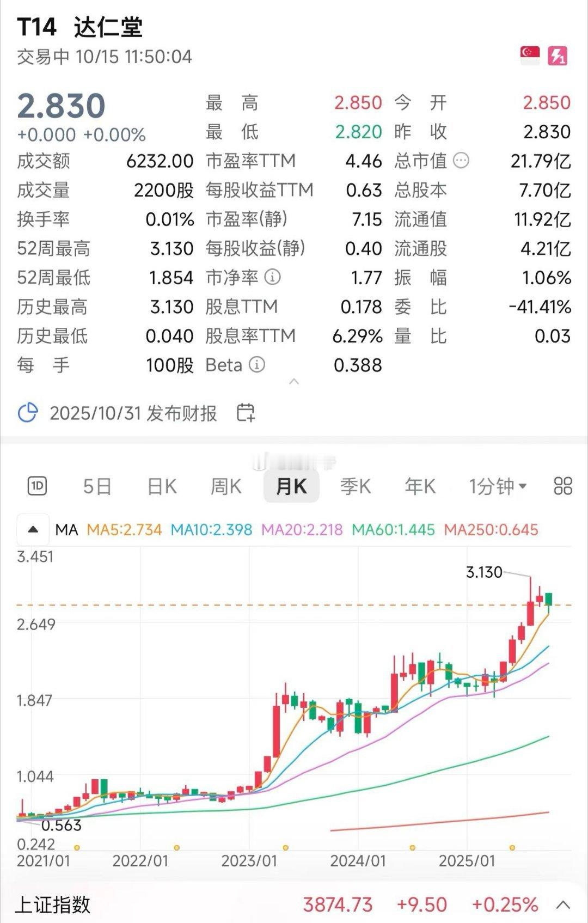Viewport: 588px width, 923px height.
Task: Tap the pink lightning Level 1 quote icon
Action: tap(558, 56)
